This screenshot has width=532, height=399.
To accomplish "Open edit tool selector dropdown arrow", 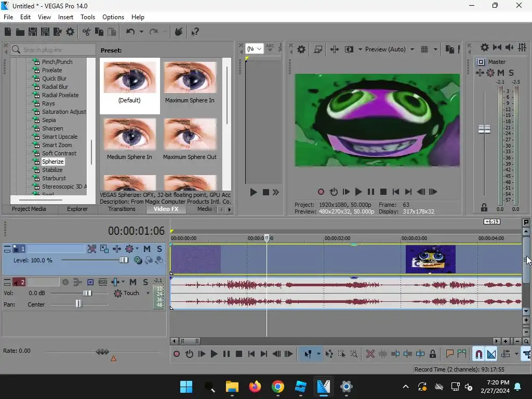I will (318, 354).
